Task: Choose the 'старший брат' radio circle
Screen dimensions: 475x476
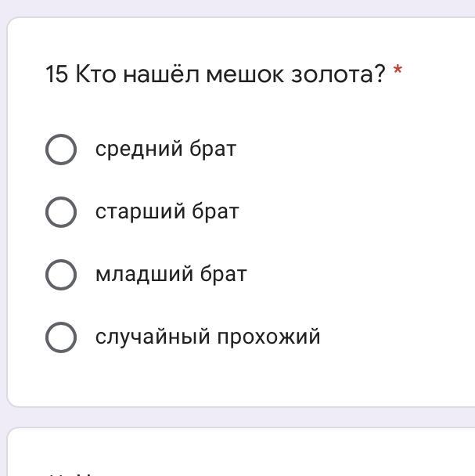Action: (x=61, y=212)
